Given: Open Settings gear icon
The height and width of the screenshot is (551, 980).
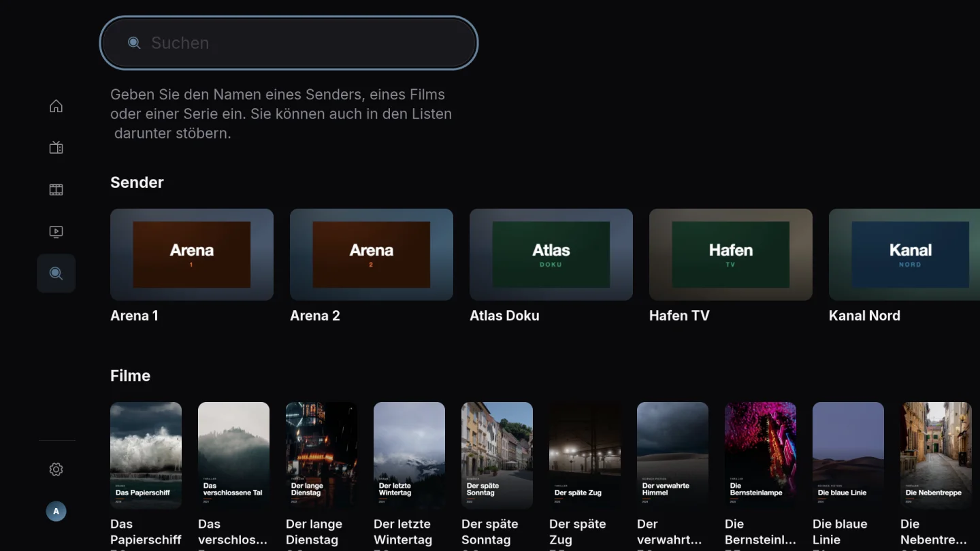Looking at the screenshot, I should (x=56, y=469).
